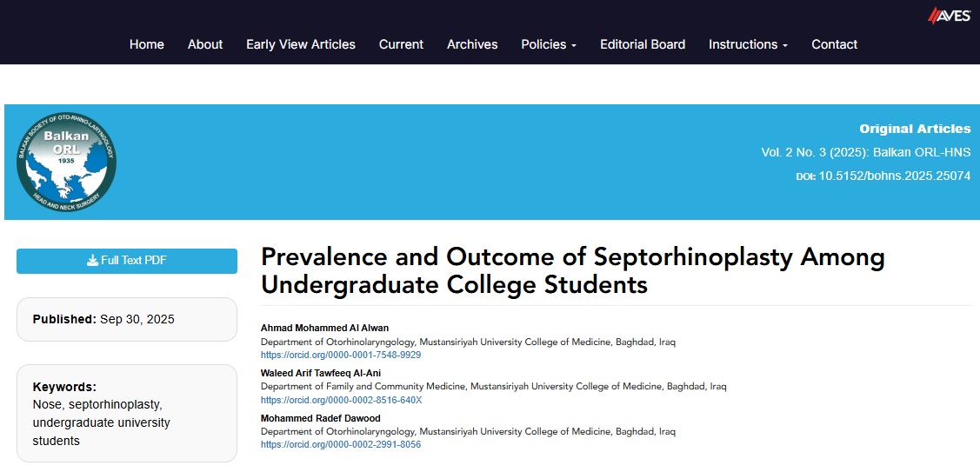This screenshot has width=980, height=472.
Task: Browse the Archives section
Action: [472, 44]
